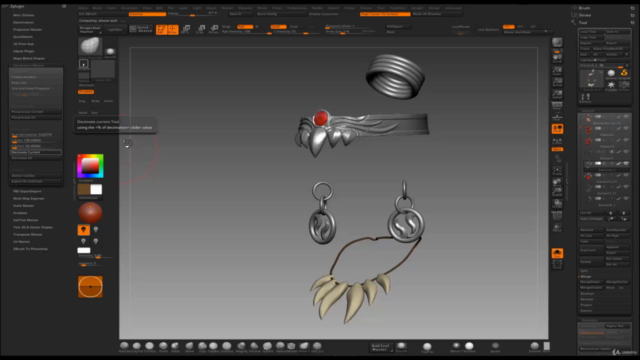Image resolution: width=640 pixels, height=360 pixels.
Task: Pick the Move brush in bottom shelf
Action: [189, 346]
